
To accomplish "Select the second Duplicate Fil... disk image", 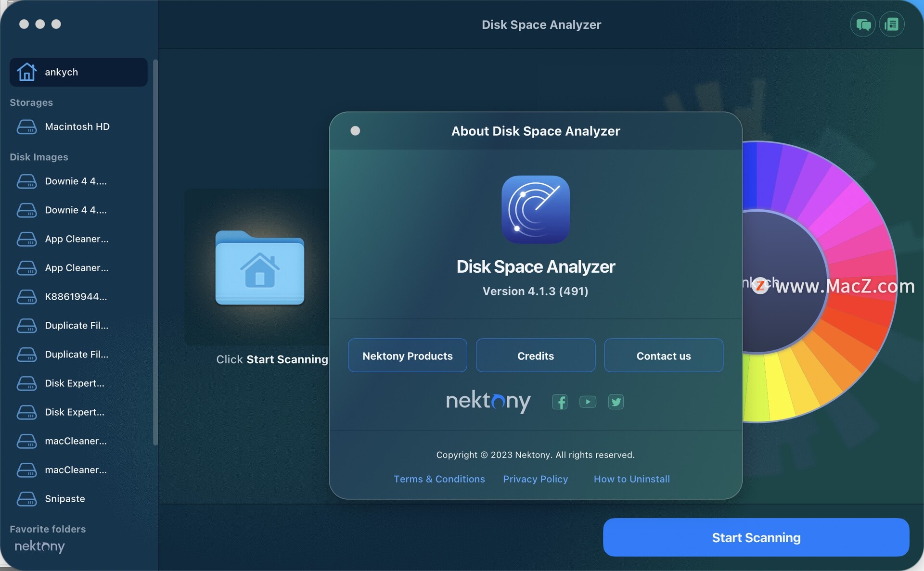I will 78,355.
